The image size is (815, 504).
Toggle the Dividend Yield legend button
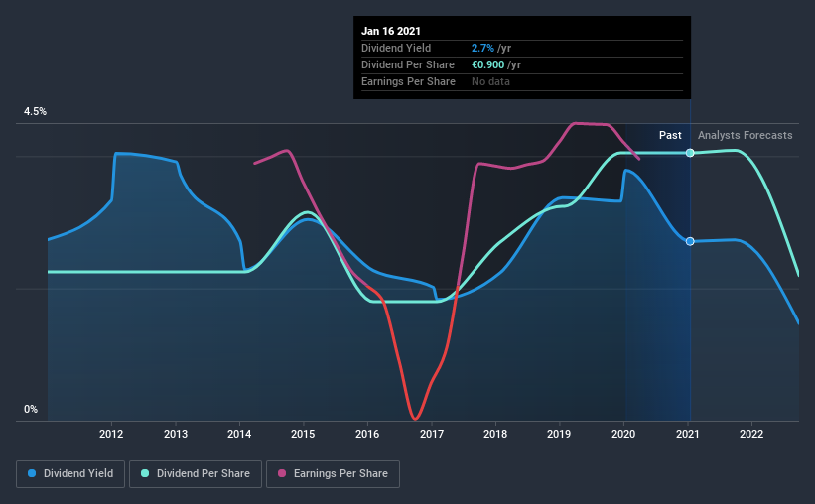click(x=70, y=474)
